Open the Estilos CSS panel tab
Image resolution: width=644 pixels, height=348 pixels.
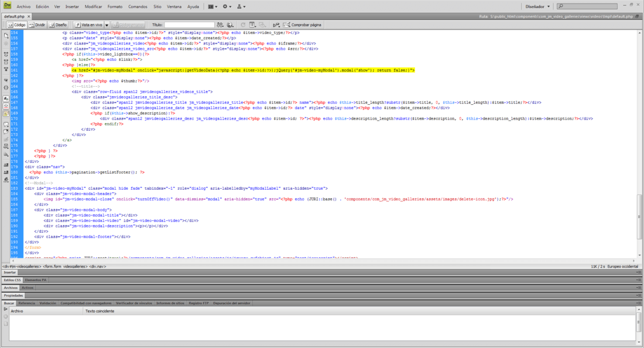(x=12, y=280)
